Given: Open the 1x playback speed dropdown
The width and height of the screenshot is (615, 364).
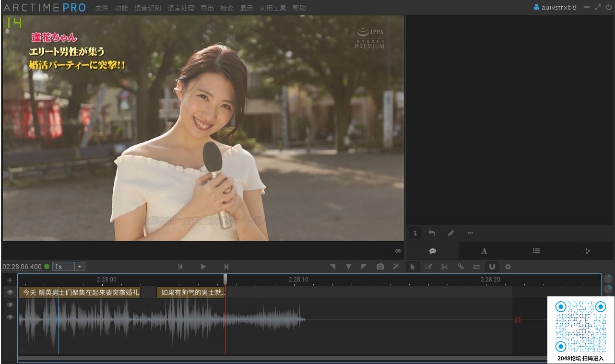Looking at the screenshot, I should (x=69, y=267).
